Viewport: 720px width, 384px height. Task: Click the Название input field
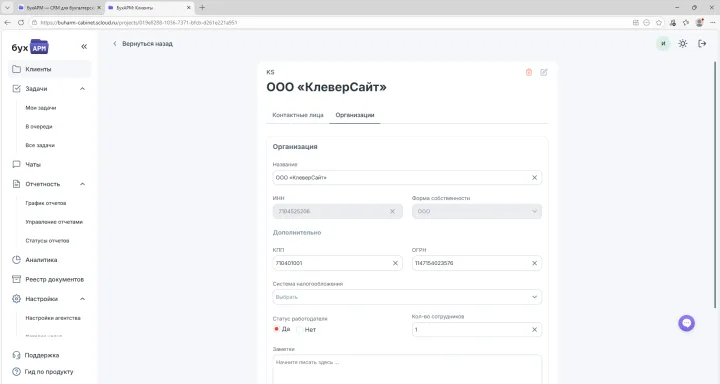407,178
